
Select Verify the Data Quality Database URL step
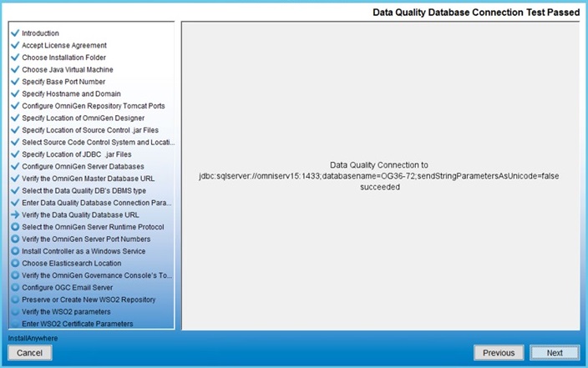tap(80, 214)
